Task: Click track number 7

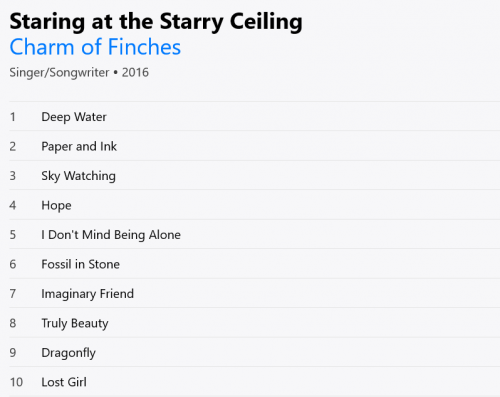Action: point(13,294)
